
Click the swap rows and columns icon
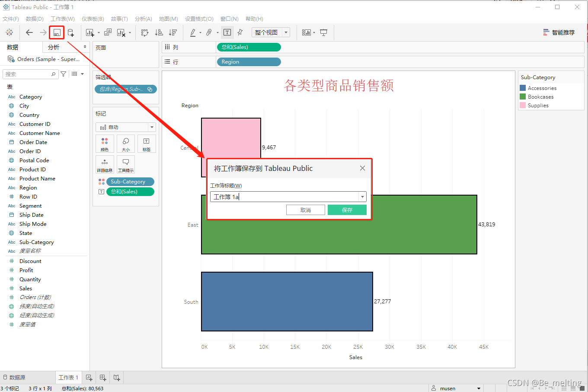click(145, 32)
